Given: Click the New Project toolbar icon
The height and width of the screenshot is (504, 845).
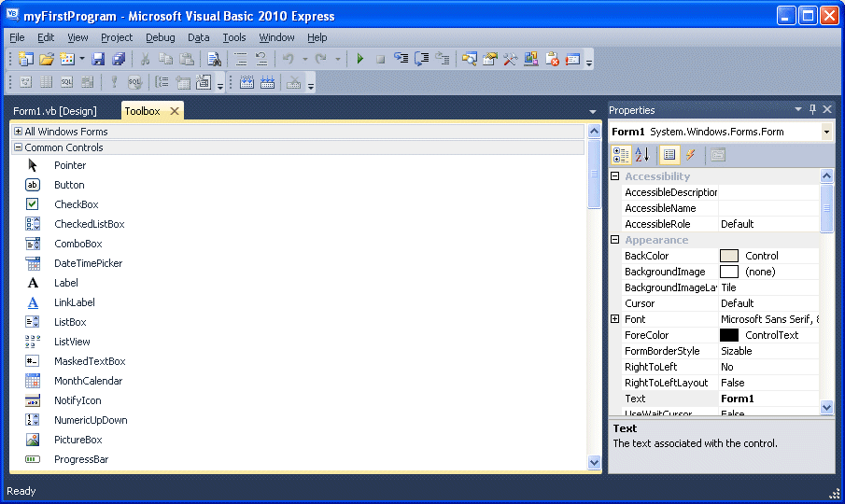Looking at the screenshot, I should (25, 59).
